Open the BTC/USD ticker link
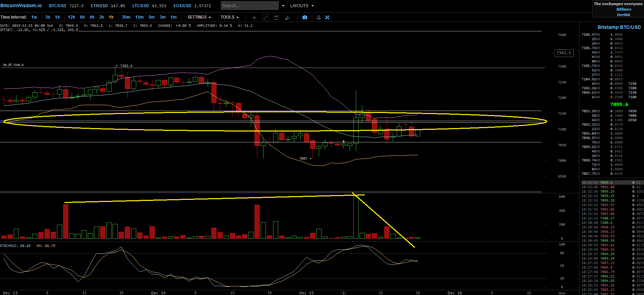The image size is (644, 295). click(x=66, y=6)
